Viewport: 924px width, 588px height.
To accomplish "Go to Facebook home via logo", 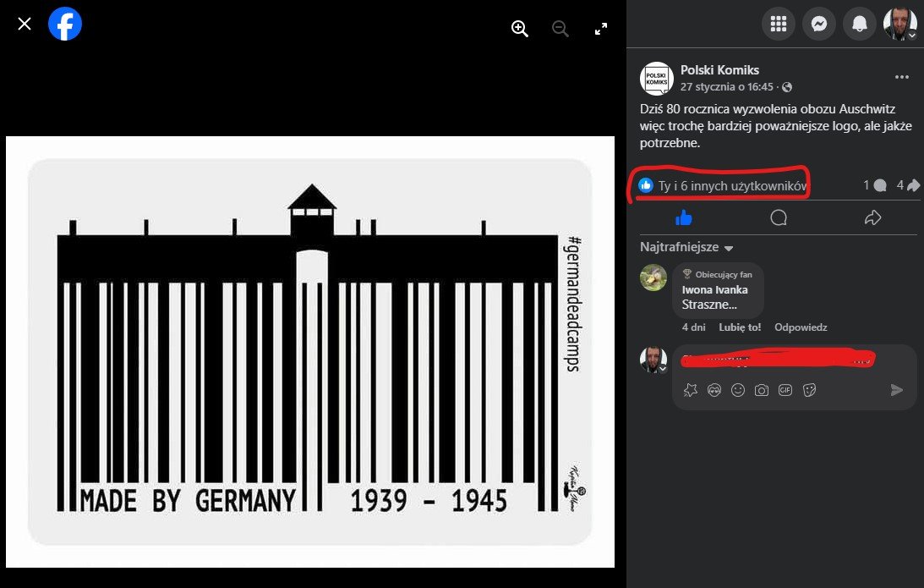I will [x=65, y=25].
